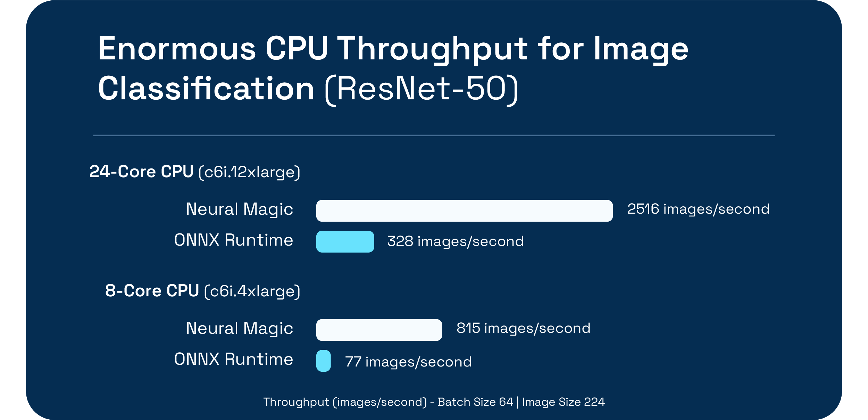Click the 8-Core CPU (c6i.4xlarge) heading

coord(203,291)
